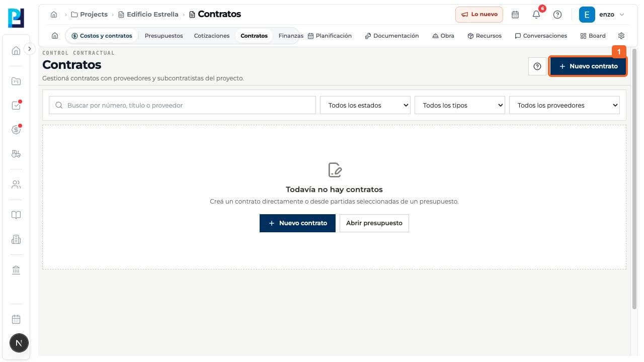Screen dimensions: 644x362
Task: Click the Lo nuevo announcements button
Action: tap(479, 15)
